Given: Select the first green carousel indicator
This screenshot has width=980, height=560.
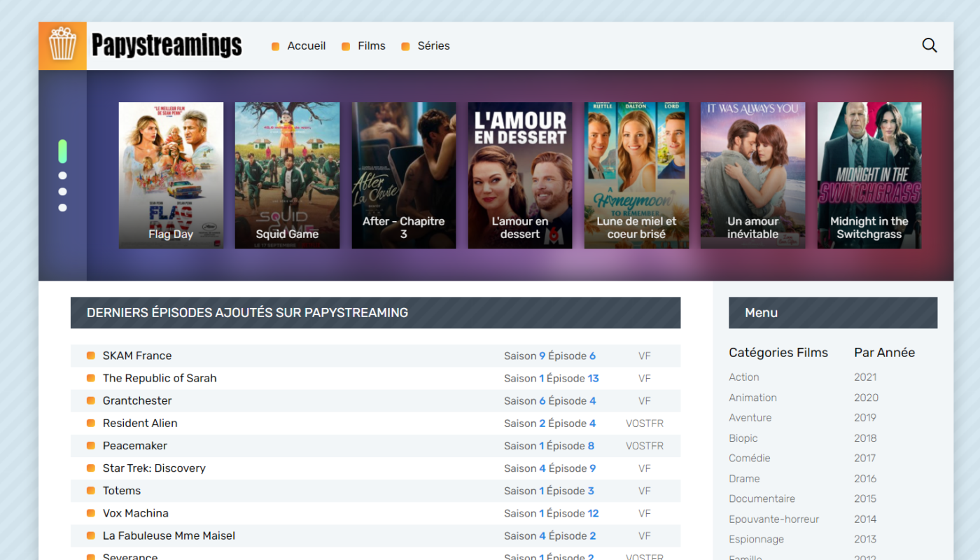Looking at the screenshot, I should click(62, 151).
